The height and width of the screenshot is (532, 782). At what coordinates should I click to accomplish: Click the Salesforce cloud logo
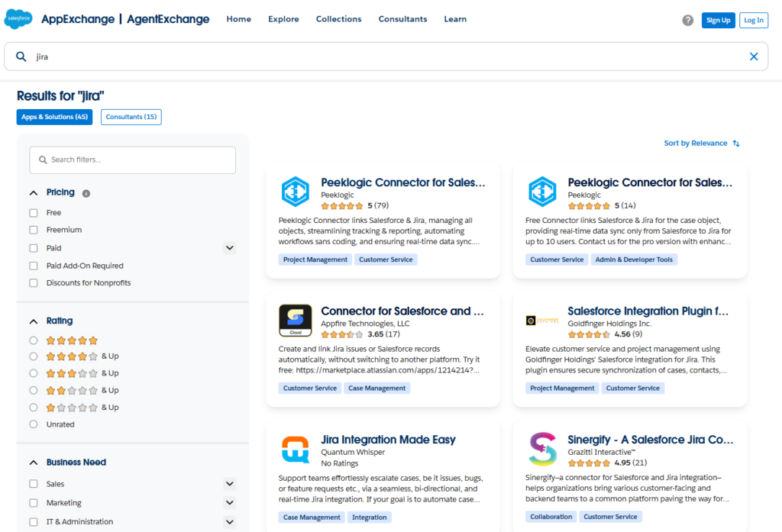pos(18,18)
